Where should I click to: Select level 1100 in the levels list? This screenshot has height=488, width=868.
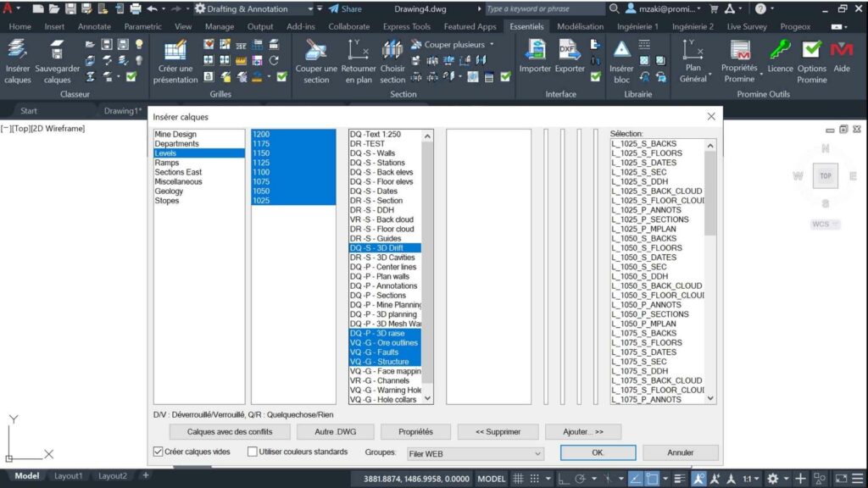point(293,172)
